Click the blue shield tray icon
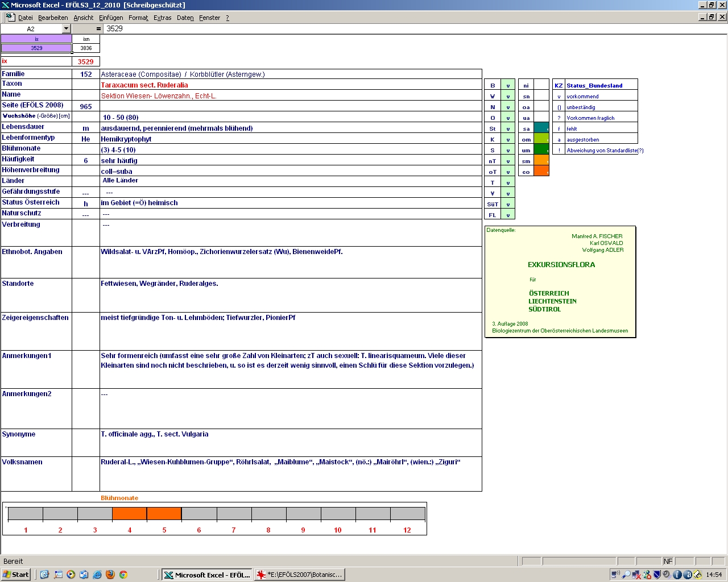This screenshot has height=582, width=728. (657, 575)
